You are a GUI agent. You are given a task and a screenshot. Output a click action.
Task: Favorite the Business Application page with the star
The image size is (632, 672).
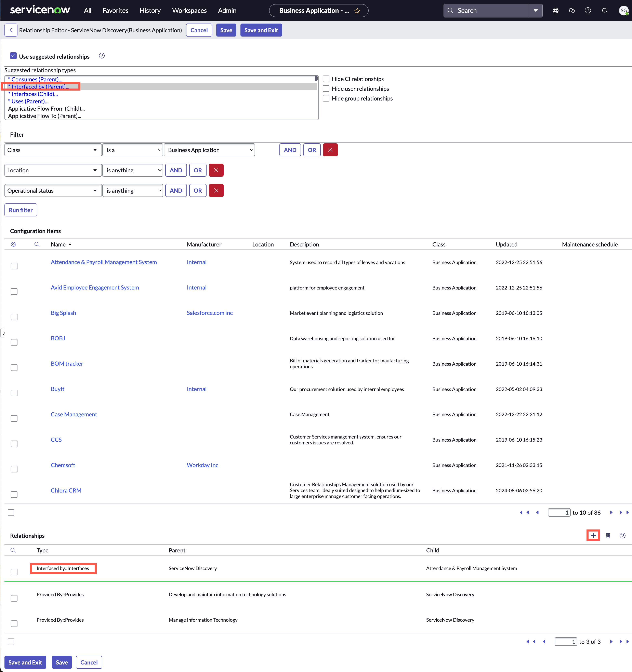(x=357, y=11)
